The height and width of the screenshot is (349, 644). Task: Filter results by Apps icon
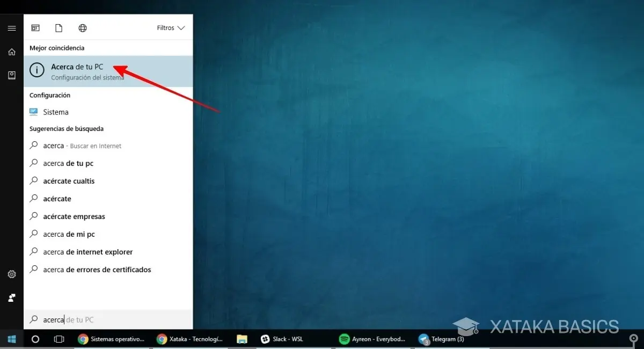(35, 28)
